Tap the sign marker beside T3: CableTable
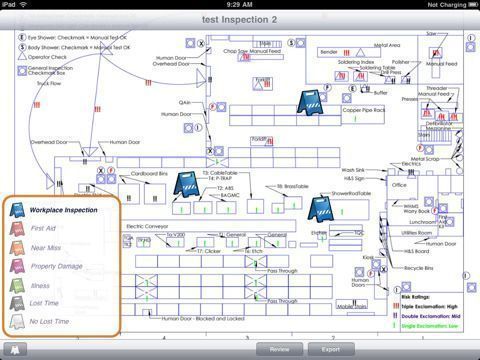The image size is (480, 360). coord(186,184)
